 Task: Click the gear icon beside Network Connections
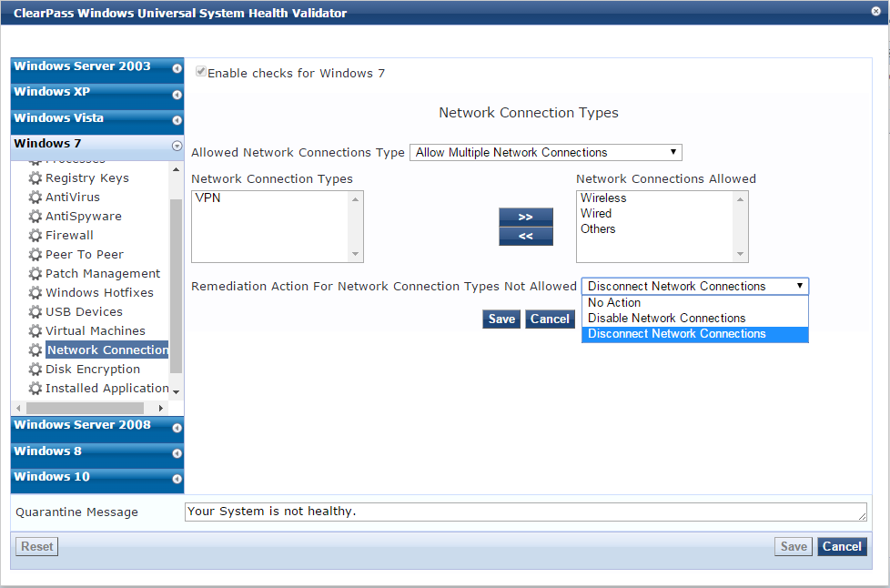point(35,350)
